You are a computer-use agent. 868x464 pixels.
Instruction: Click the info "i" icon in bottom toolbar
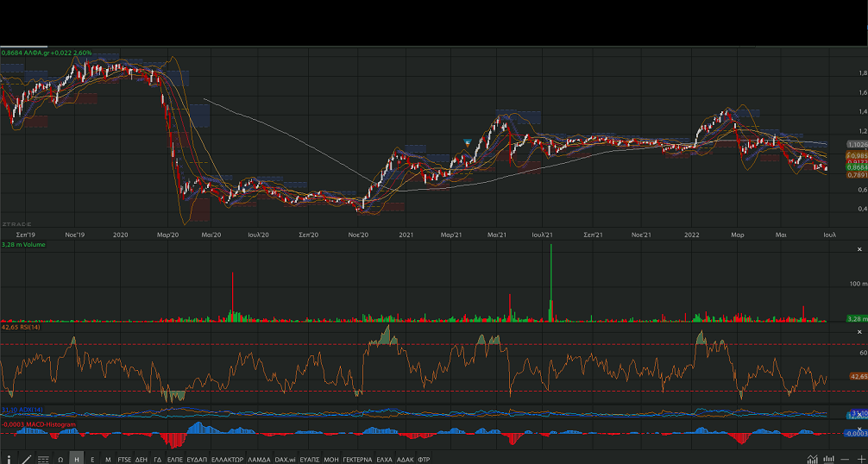coord(9,459)
